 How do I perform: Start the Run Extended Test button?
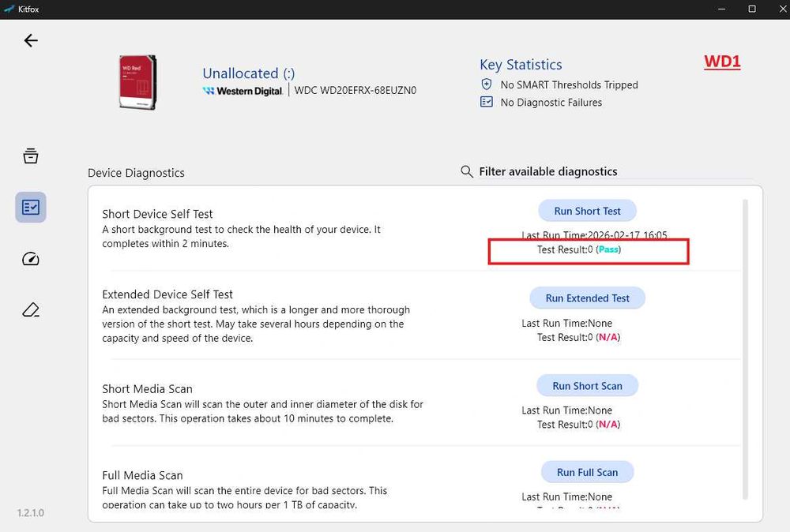tap(588, 298)
